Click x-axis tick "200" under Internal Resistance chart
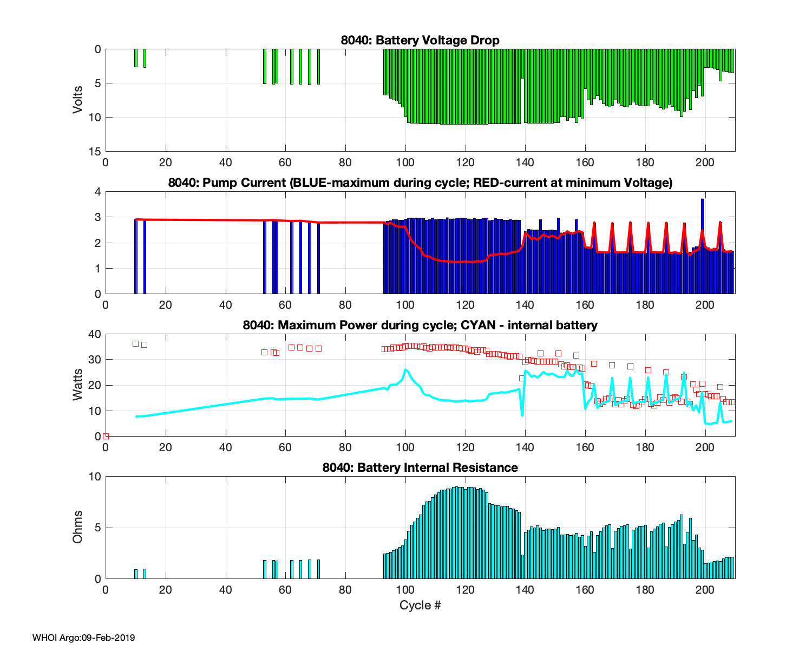812x650 pixels. 705,589
